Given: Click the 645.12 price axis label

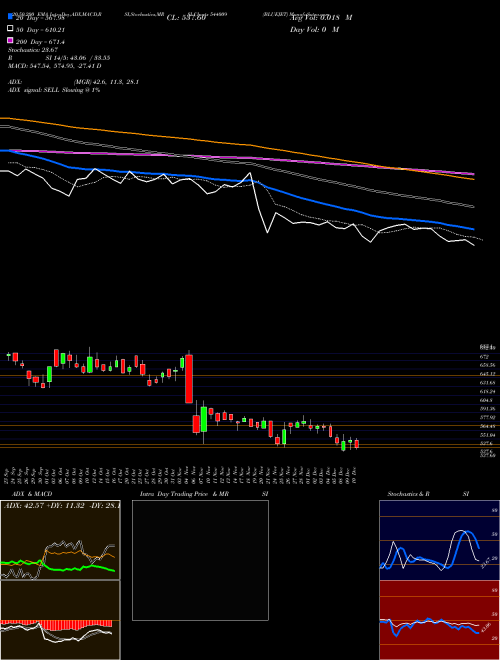Looking at the screenshot, I should 487,374.
